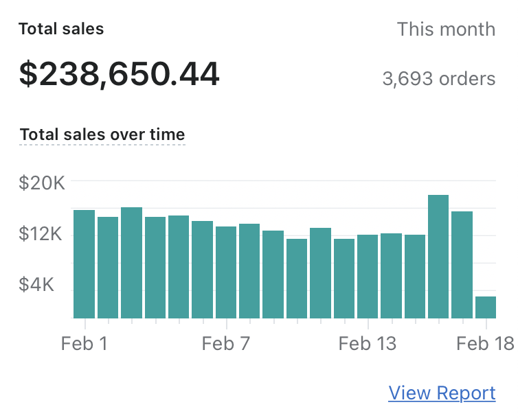Viewport: 518px width, 420px height.
Task: Select the shortest bar for Feb 18
Action: click(485, 307)
